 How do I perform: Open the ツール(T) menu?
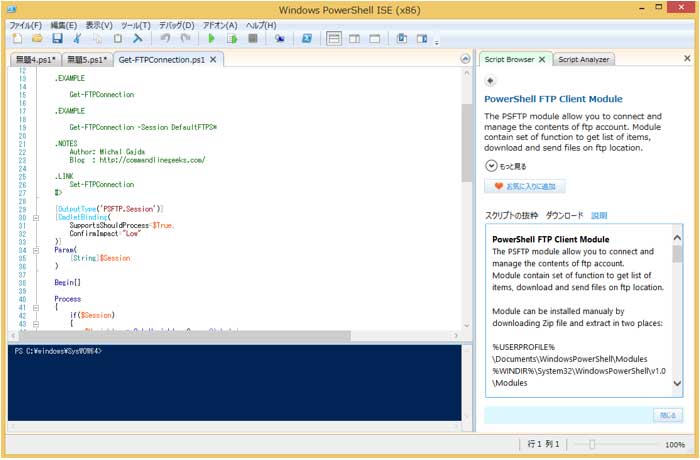tap(136, 25)
